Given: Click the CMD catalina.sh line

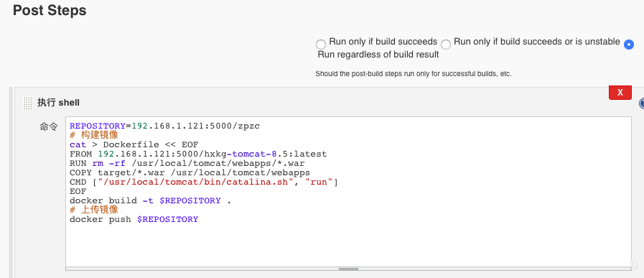Looking at the screenshot, I should tap(204, 182).
